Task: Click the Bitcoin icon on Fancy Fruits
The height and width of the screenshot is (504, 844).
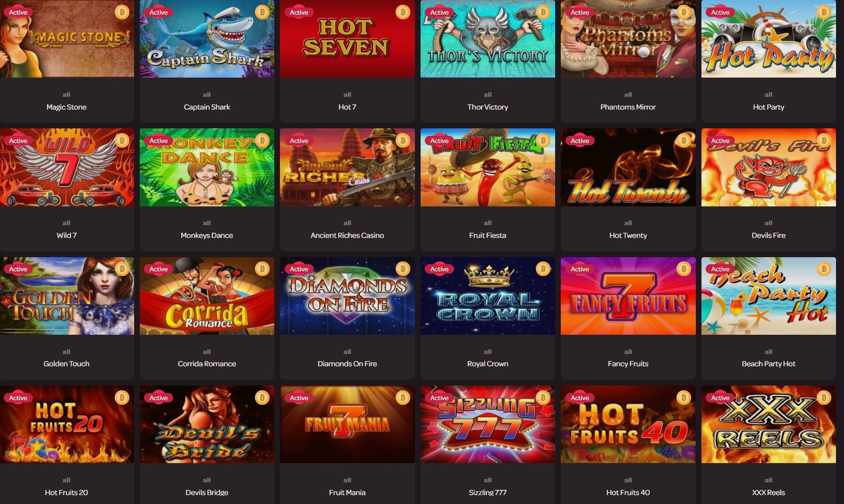Action: [684, 269]
